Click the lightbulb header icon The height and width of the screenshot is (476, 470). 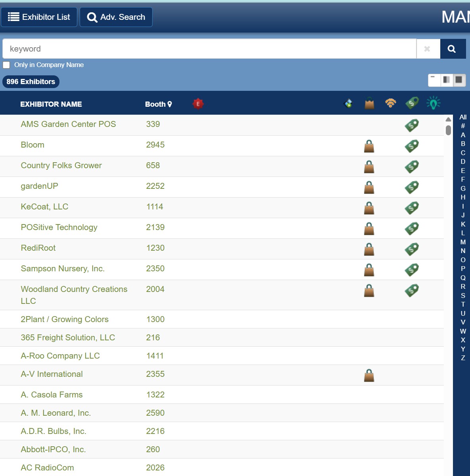(x=434, y=103)
